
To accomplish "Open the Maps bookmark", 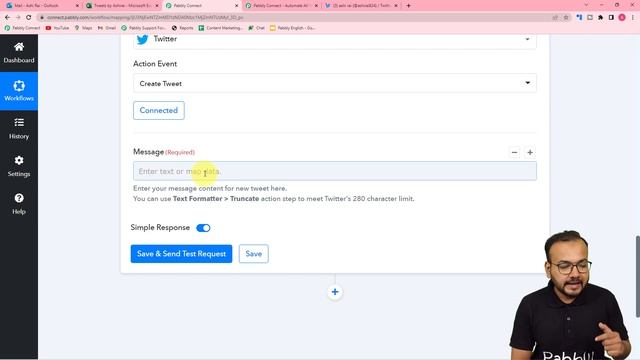I will click(83, 28).
